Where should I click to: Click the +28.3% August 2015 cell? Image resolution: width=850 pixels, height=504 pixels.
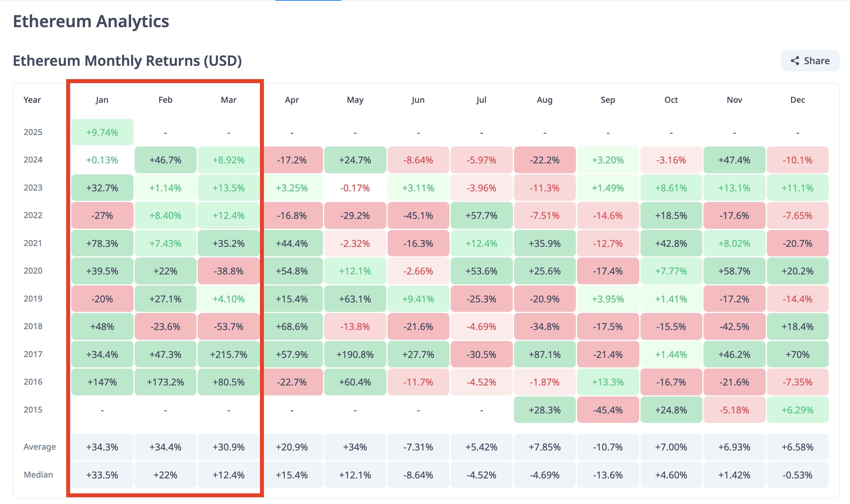pos(545,409)
